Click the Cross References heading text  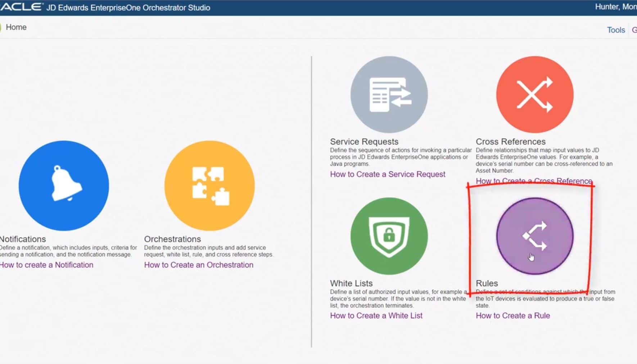(511, 141)
